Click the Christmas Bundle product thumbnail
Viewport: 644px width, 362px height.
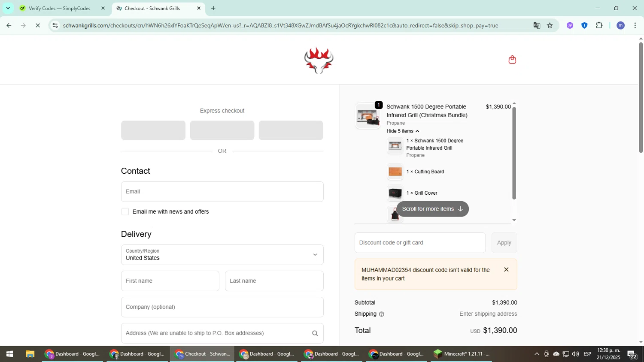point(368,116)
